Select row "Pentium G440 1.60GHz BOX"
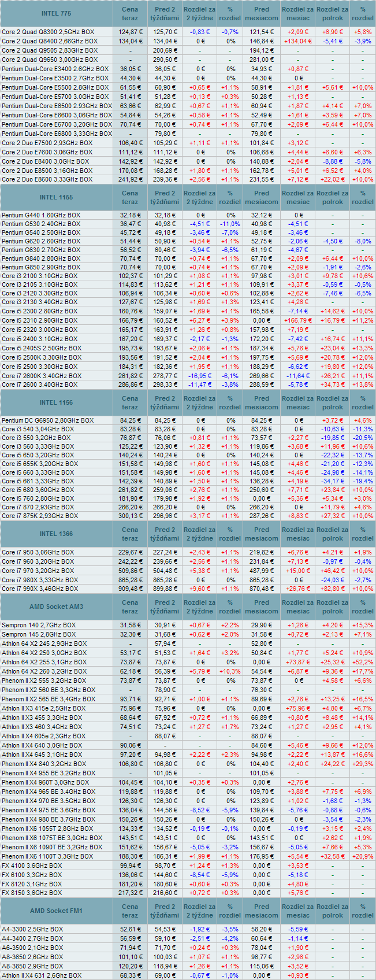Image resolution: width=376 pixels, height=980 pixels. (x=188, y=215)
